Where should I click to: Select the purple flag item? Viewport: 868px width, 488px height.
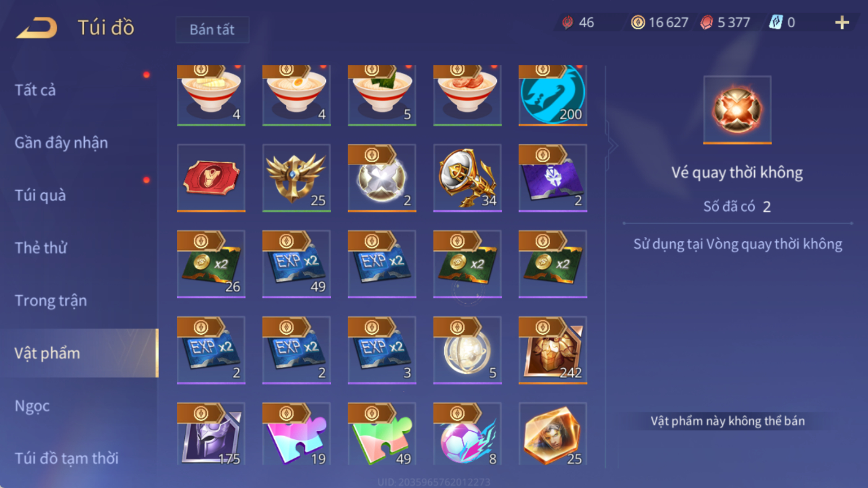coord(552,178)
